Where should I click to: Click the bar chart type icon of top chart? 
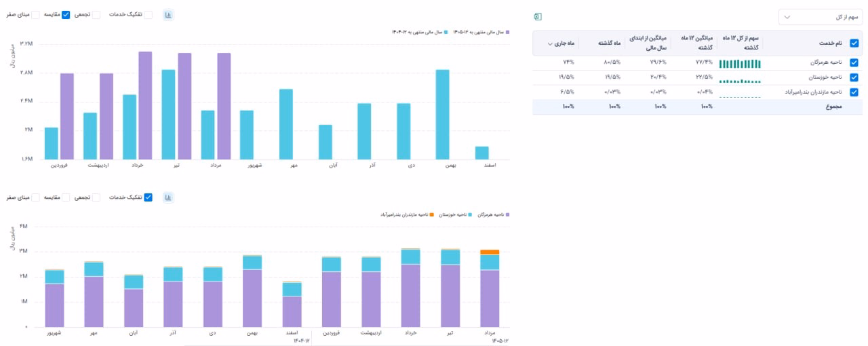[168, 14]
